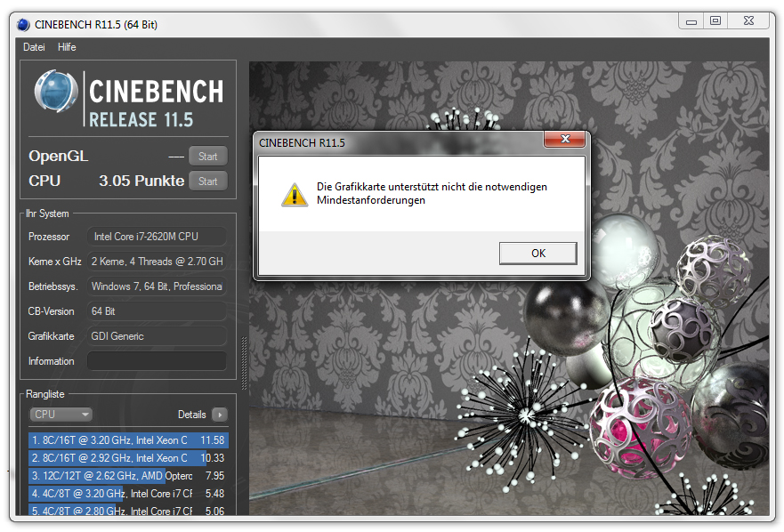Viewport: 784px width, 532px height.
Task: Click the Betriebssys. field Windows 7
Action: [157, 286]
